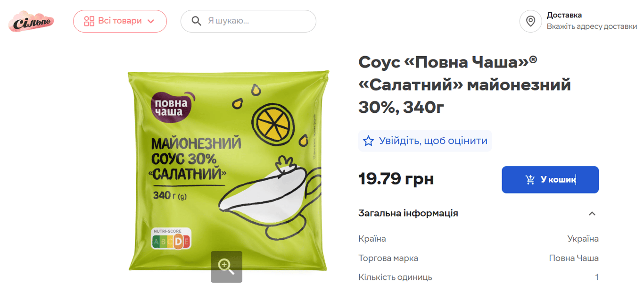Click the 19.79 грн price

click(x=396, y=179)
